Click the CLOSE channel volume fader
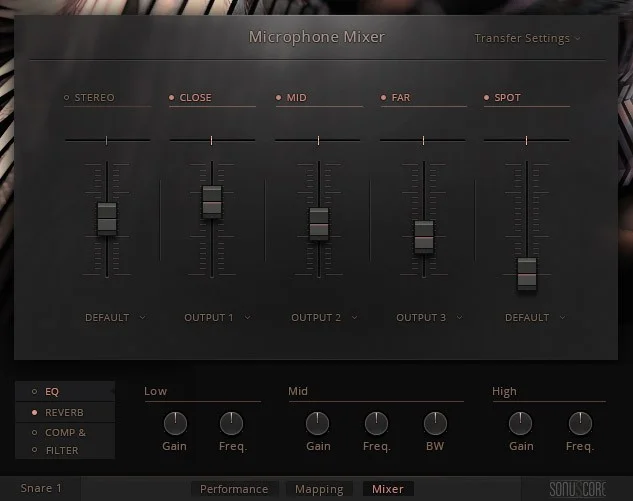 tap(212, 202)
